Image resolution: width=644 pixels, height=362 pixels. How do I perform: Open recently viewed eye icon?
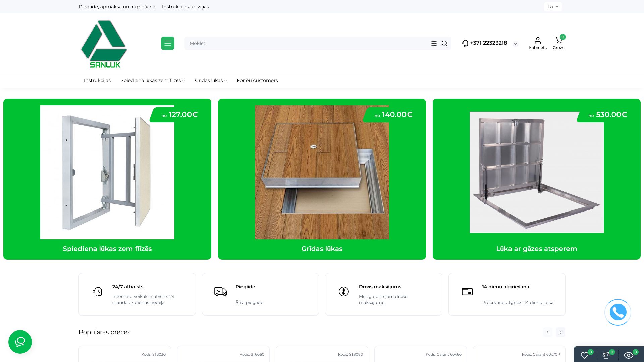pyautogui.click(x=628, y=355)
